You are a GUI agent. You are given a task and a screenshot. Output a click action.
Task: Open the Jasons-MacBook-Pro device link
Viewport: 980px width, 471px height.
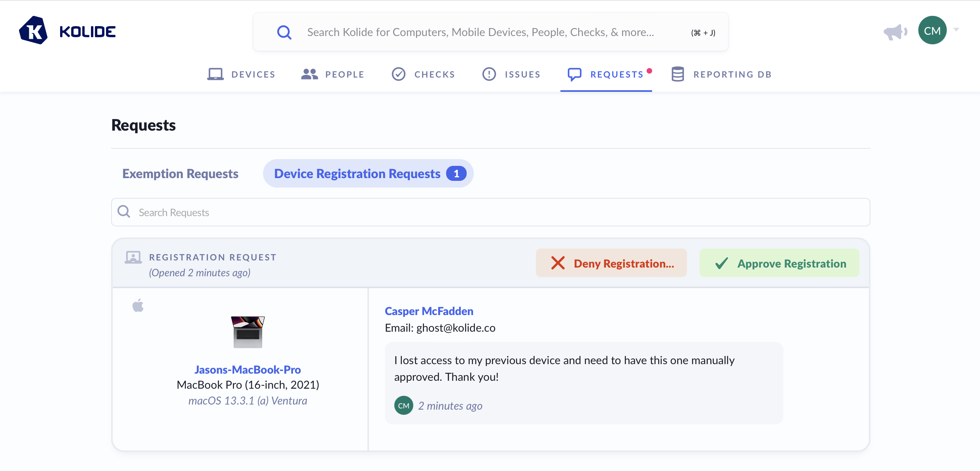(248, 369)
